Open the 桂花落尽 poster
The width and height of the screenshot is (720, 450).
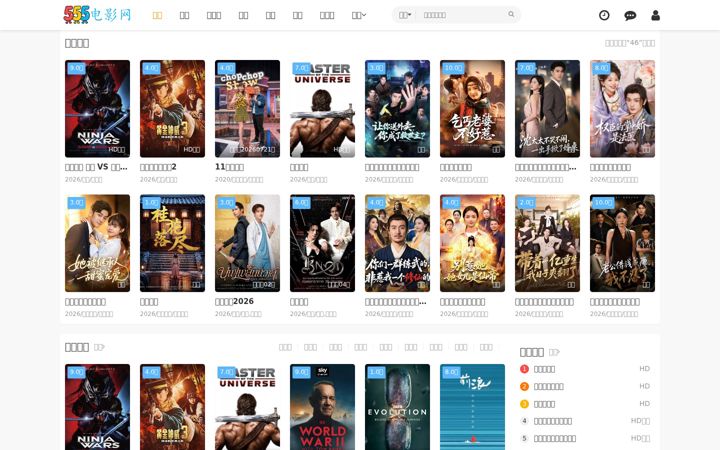click(172, 243)
